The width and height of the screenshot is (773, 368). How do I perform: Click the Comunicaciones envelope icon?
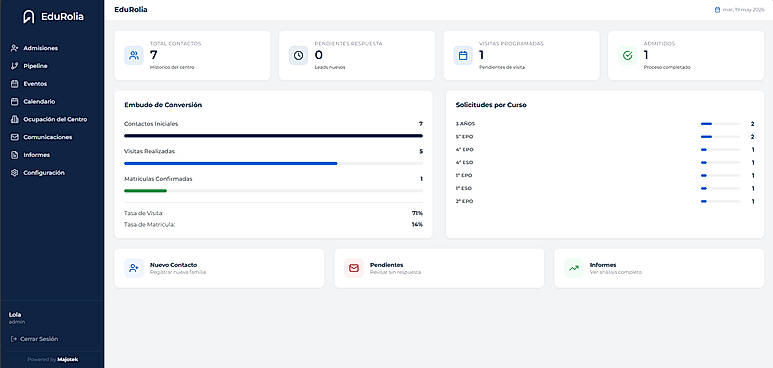(14, 137)
